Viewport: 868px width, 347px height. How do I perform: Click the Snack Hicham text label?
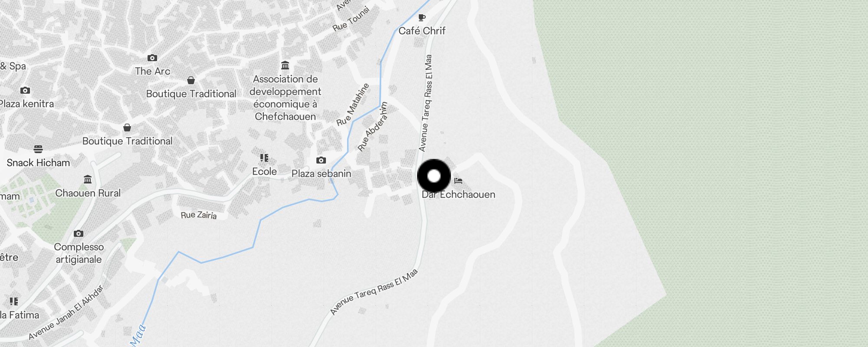38,163
